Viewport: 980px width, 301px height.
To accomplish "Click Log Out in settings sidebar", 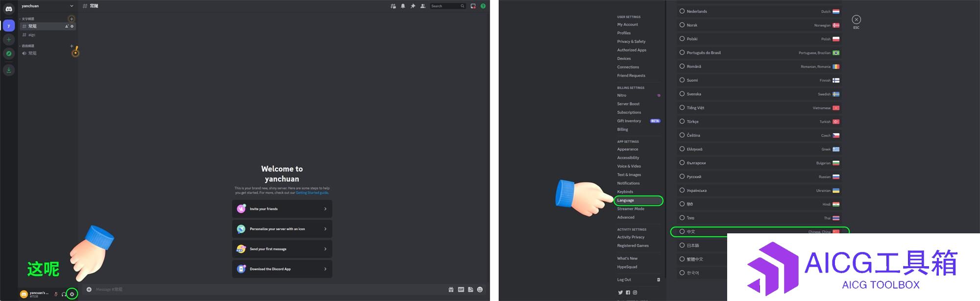I will click(624, 280).
